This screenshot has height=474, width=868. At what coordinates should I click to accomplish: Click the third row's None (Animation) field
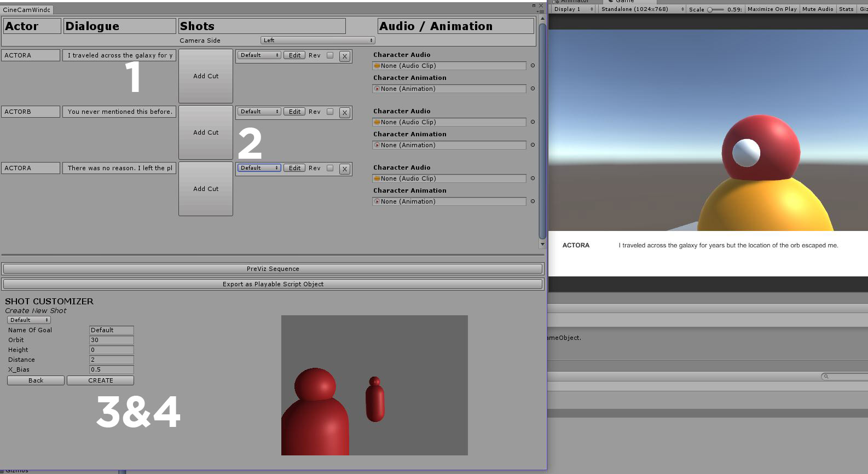tap(449, 201)
